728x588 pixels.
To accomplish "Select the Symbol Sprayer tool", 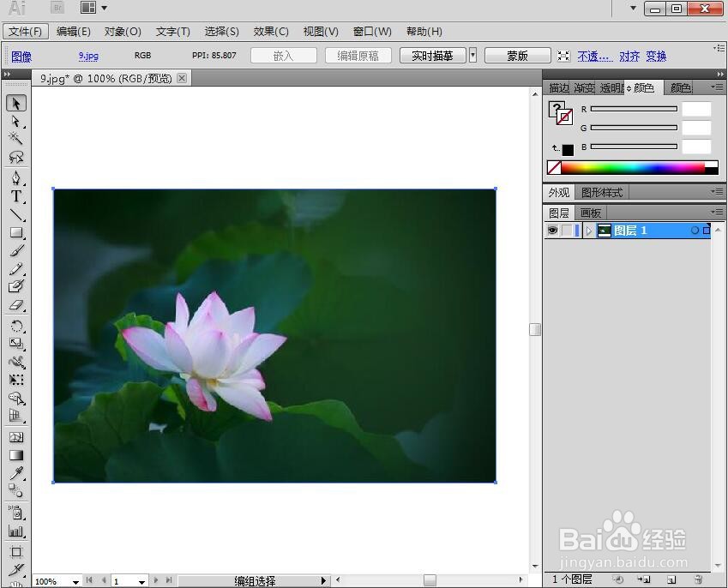I will tap(16, 513).
